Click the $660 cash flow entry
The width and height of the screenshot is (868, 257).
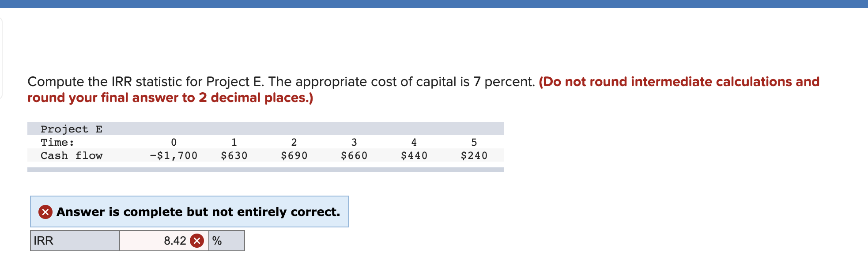(x=354, y=155)
